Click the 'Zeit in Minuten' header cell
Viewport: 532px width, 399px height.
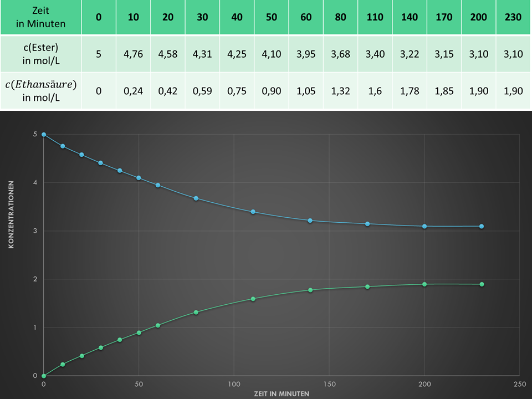pos(40,17)
